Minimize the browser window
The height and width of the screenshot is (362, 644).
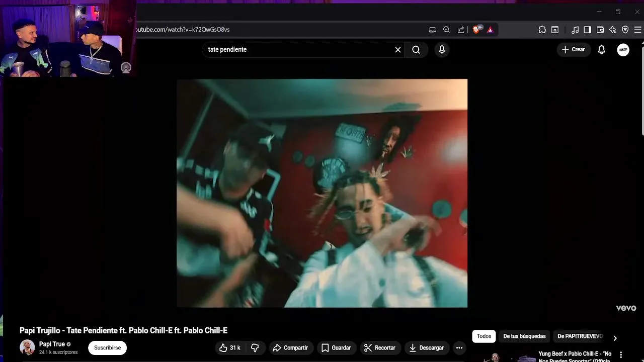click(599, 12)
